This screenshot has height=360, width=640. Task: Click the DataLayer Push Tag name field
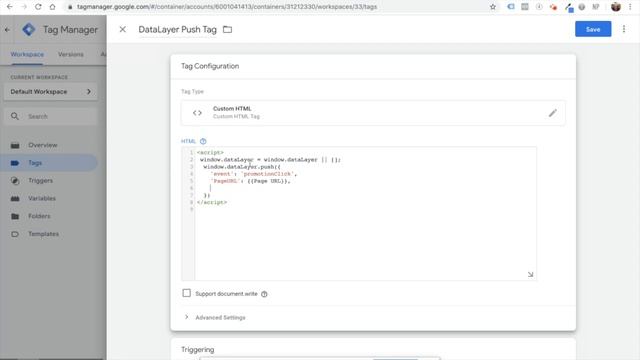(178, 30)
